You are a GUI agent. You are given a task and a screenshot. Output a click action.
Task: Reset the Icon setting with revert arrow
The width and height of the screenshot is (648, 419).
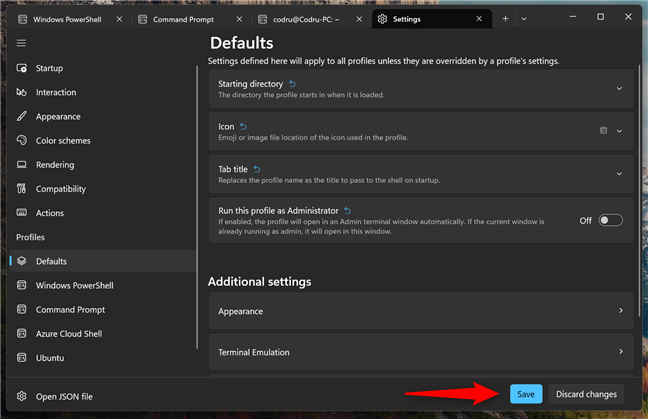point(243,126)
